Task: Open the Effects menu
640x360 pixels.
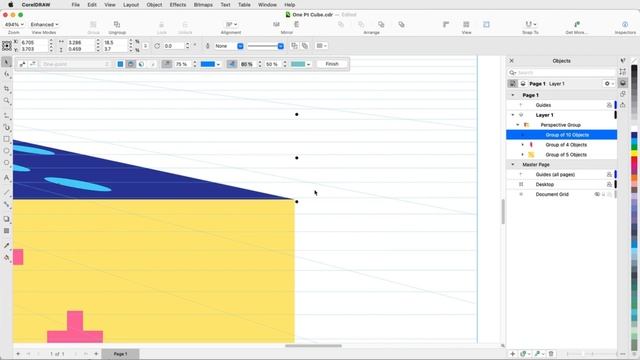Action: (x=178, y=5)
